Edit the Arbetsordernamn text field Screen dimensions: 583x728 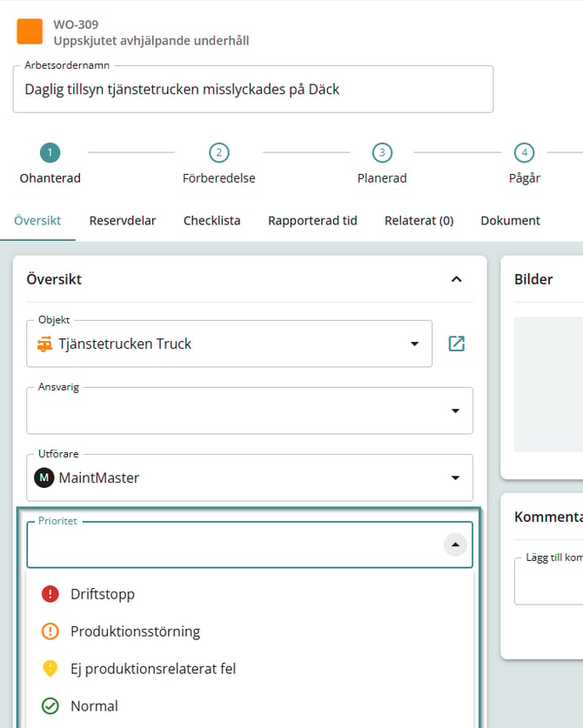click(253, 89)
